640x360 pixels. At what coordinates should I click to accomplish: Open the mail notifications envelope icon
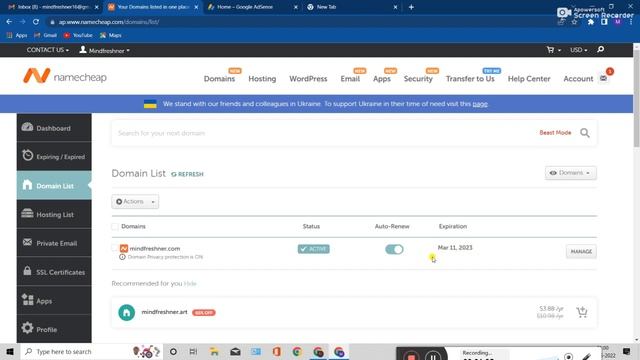click(x=603, y=78)
